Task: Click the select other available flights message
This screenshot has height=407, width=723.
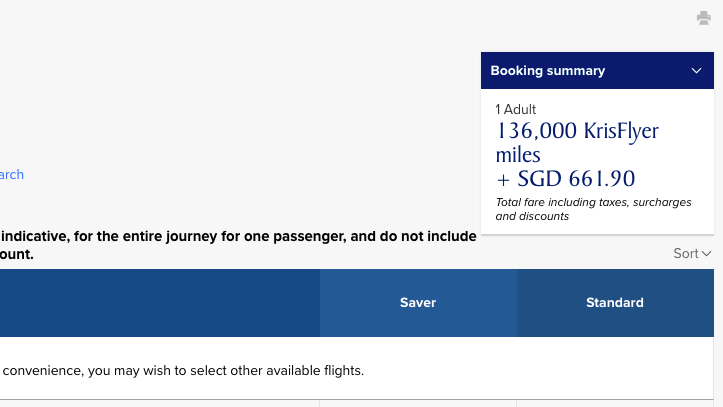Action: (182, 371)
